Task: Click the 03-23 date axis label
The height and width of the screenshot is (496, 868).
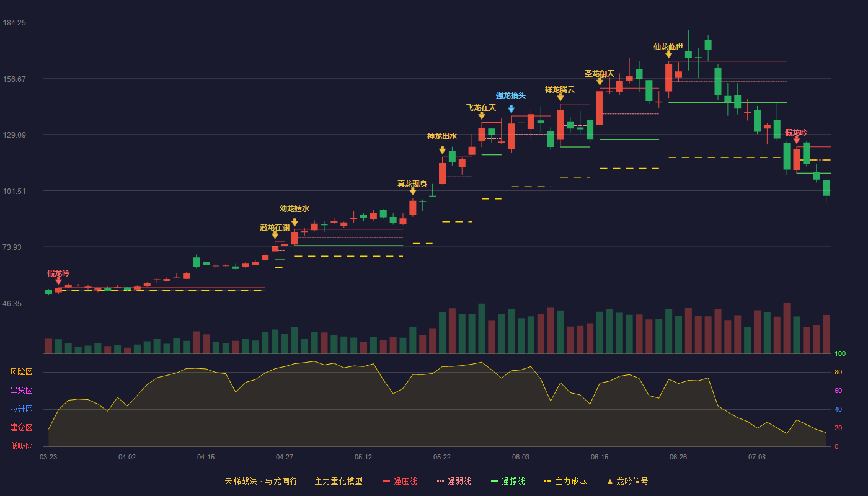Action: tap(48, 457)
